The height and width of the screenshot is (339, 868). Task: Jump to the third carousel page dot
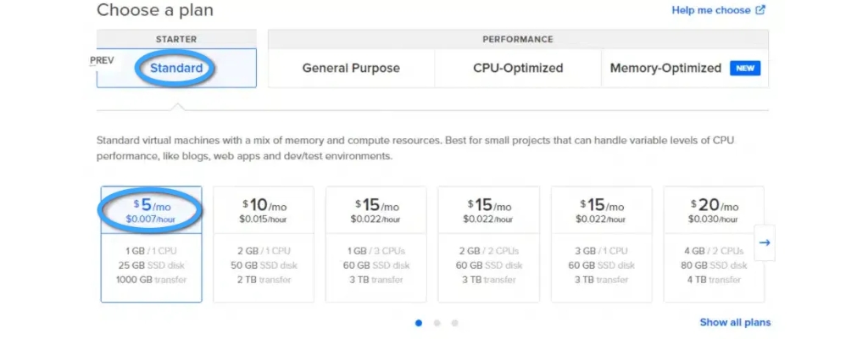[x=454, y=323]
